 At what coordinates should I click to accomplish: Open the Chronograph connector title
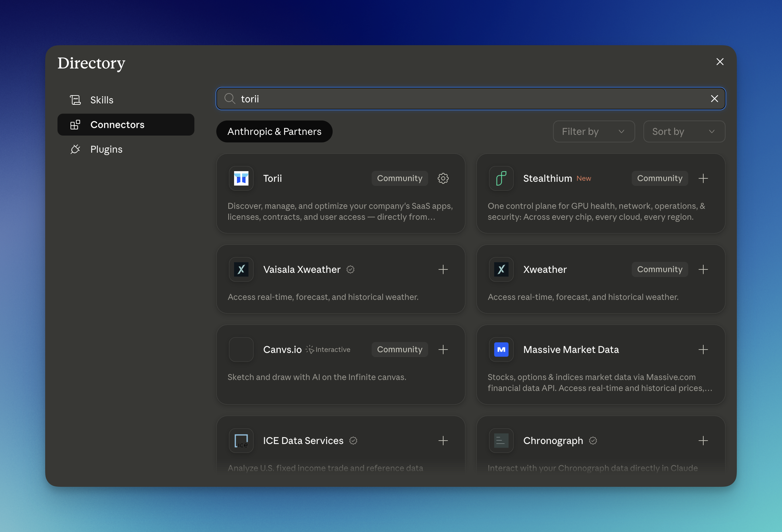point(553,441)
